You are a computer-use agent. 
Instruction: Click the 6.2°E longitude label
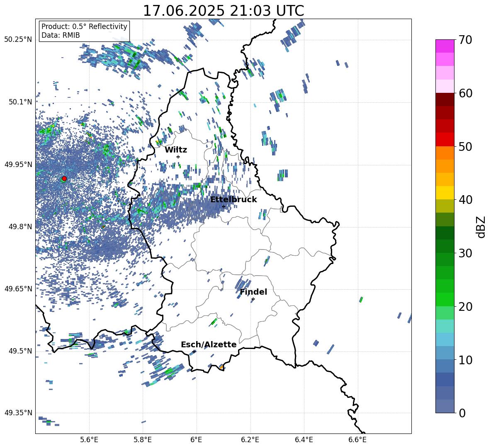coord(250,440)
